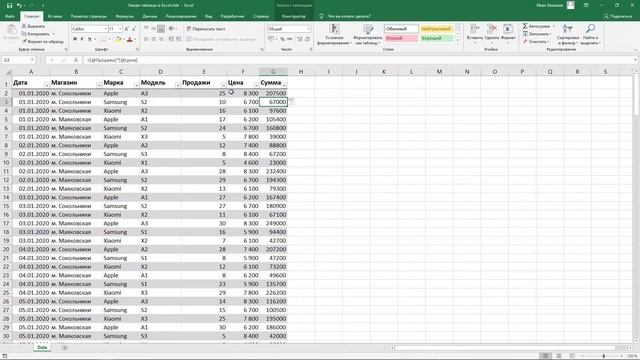
Task: Apply the Обычный cell style
Action: [x=401, y=29]
